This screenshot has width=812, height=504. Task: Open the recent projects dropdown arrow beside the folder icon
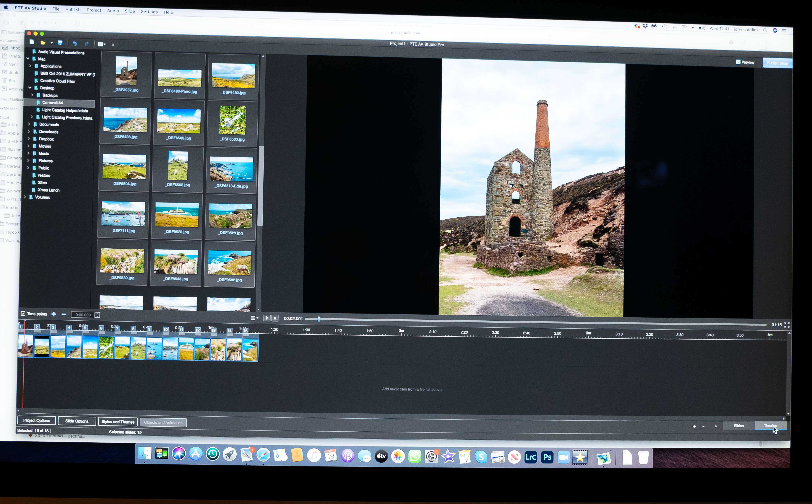pos(51,43)
